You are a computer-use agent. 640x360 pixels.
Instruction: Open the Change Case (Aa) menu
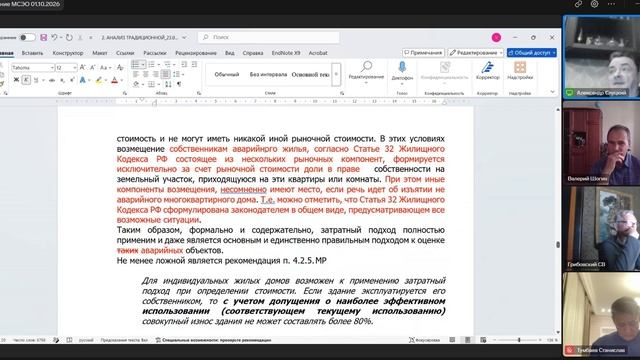coord(105,67)
